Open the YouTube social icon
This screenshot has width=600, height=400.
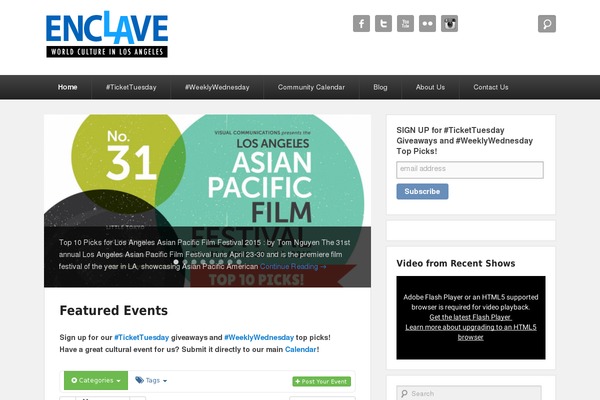tap(406, 24)
